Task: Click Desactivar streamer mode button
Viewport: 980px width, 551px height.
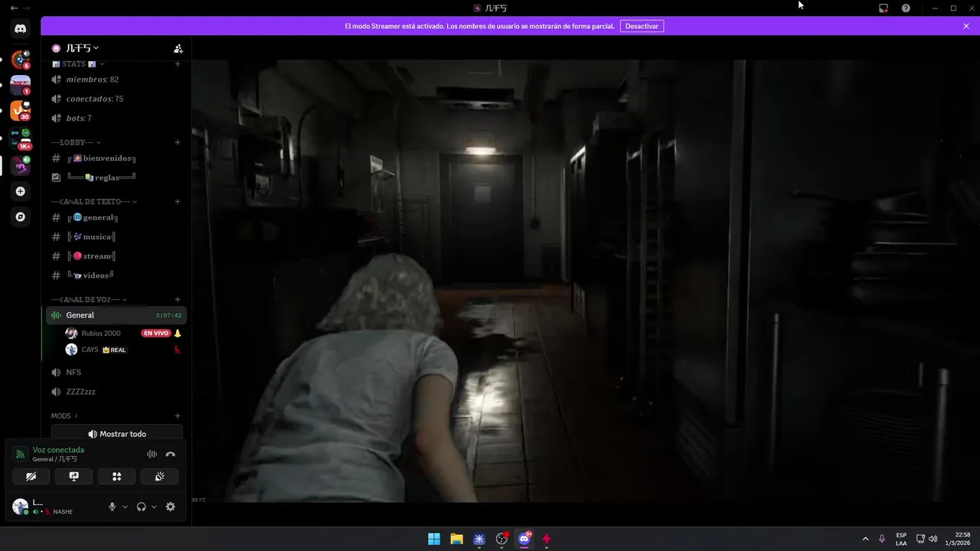Action: [642, 26]
